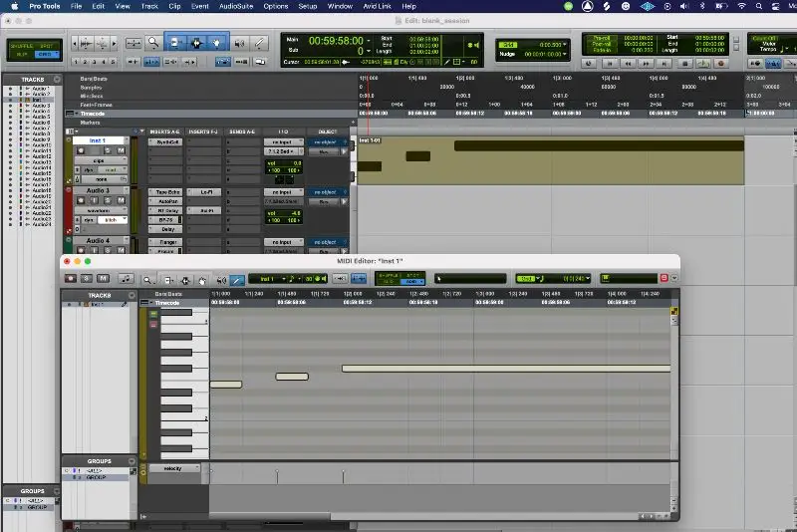Viewport: 797px width, 532px height.
Task: Click the Stop transport button
Action: coord(684,64)
